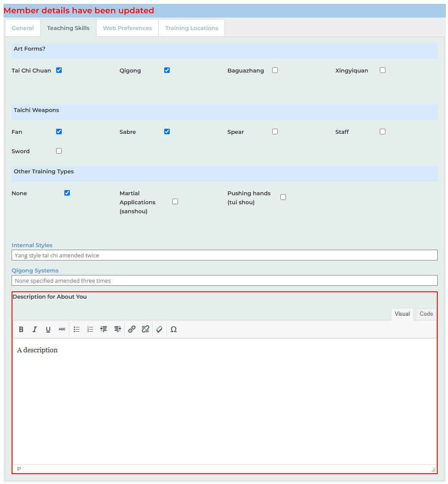Click the 'Member details have been updated' message

[x=79, y=10]
